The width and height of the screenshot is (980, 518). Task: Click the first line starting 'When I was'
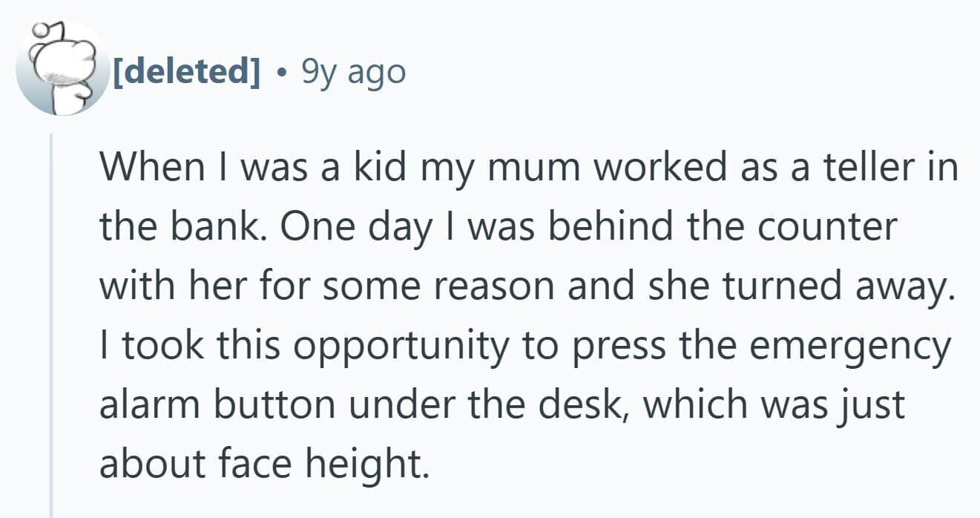[529, 168]
